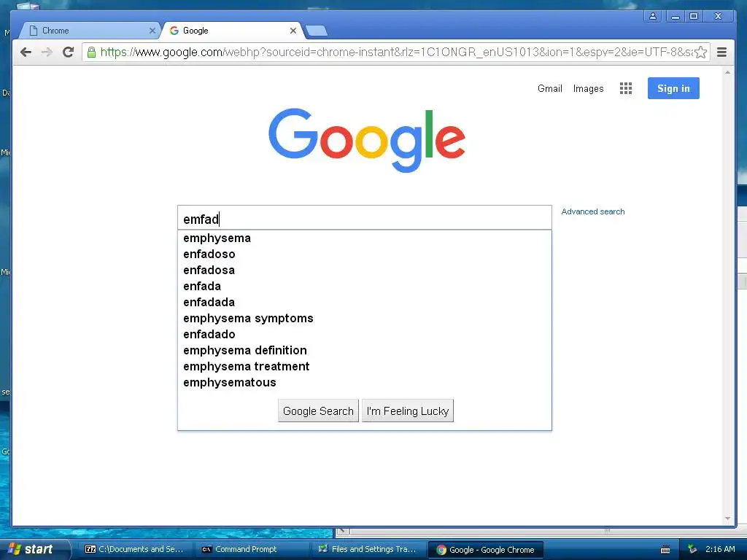The width and height of the screenshot is (747, 560).
Task: Click the green padlock security icon
Action: coord(91,52)
